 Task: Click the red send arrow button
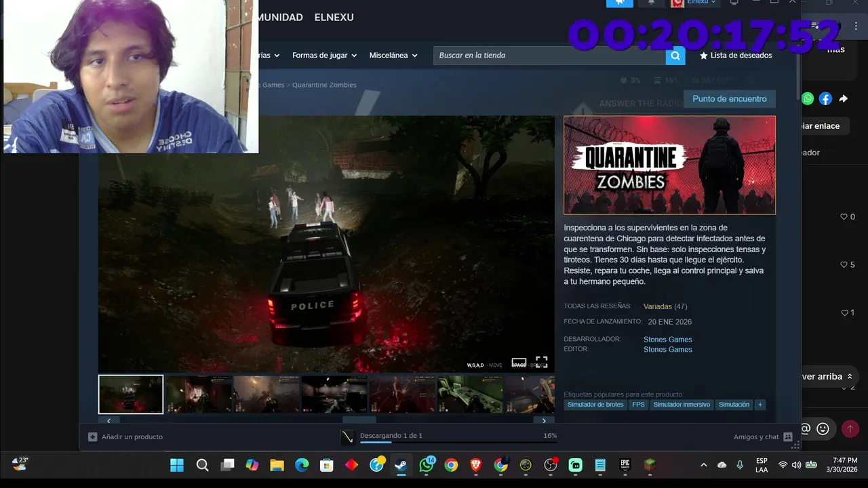point(850,428)
